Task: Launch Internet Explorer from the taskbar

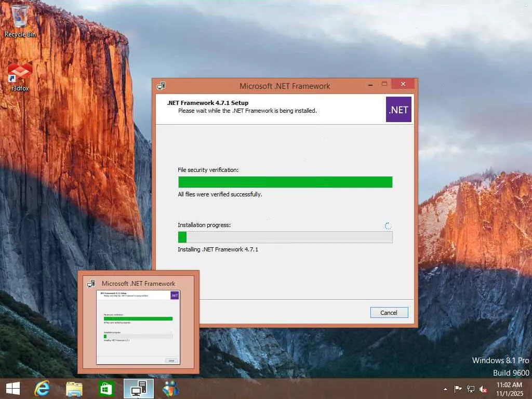Action: (x=42, y=389)
